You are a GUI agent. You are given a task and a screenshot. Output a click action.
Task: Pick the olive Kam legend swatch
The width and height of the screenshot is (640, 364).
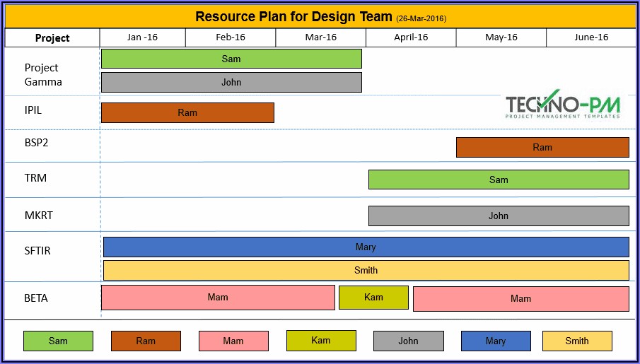(321, 341)
